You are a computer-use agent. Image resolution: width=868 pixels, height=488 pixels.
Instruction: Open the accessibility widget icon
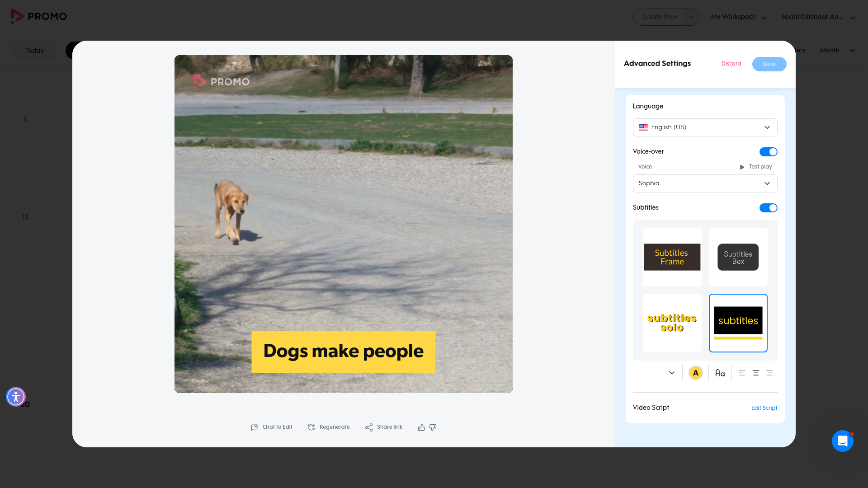pos(16,397)
